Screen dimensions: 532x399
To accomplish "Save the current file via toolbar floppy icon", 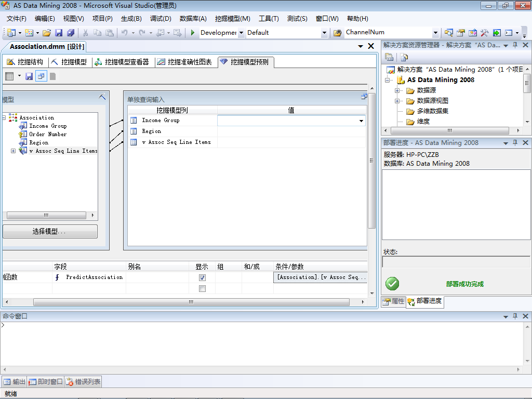I will pos(59,33).
